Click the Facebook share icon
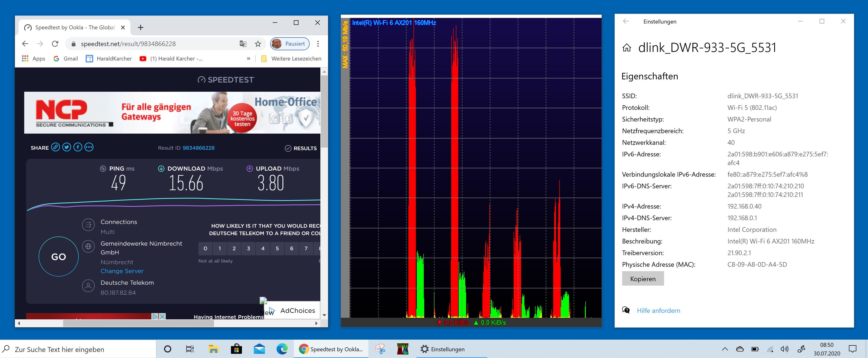Screen dimensions: 868x358 pyautogui.click(x=78, y=148)
